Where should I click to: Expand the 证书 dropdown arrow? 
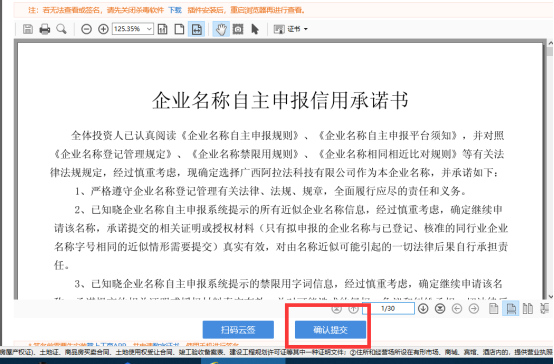tap(306, 29)
